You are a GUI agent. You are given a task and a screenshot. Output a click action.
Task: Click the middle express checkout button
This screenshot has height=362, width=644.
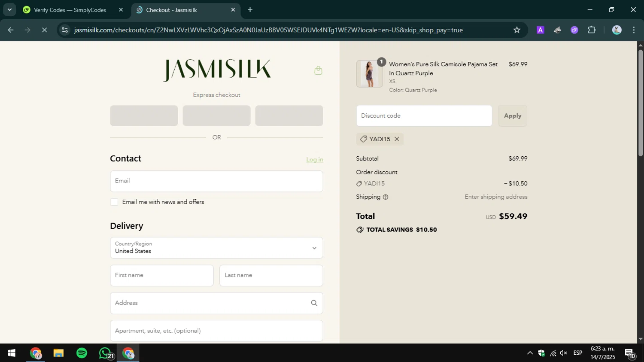[216, 116]
